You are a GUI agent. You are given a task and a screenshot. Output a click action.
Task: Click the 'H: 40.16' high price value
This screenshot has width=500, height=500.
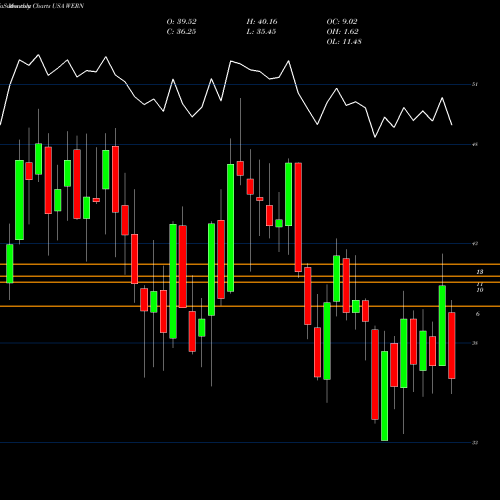262,22
